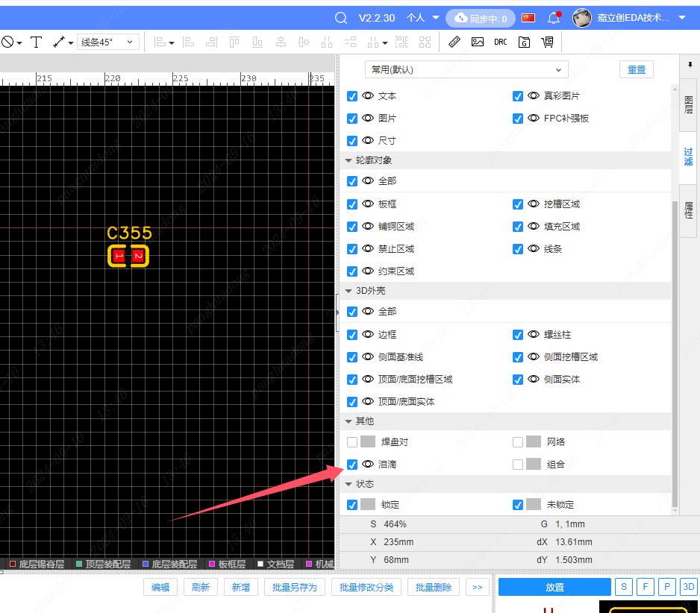Run the DRC check icon
Image resolution: width=700 pixels, height=613 pixels.
click(501, 43)
